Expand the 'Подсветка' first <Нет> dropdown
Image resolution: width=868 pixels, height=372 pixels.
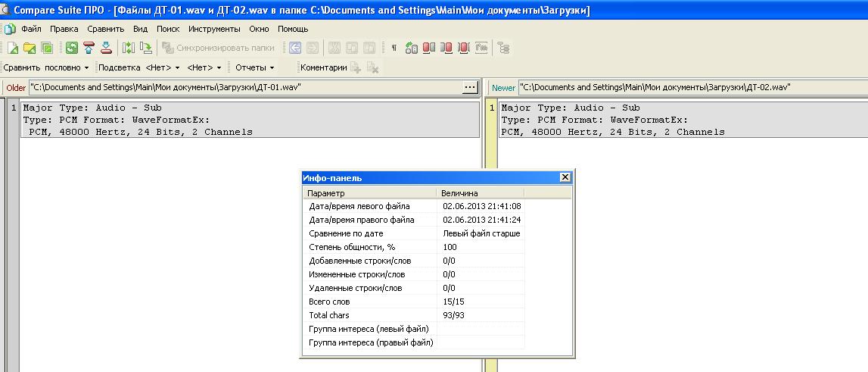pyautogui.click(x=161, y=67)
